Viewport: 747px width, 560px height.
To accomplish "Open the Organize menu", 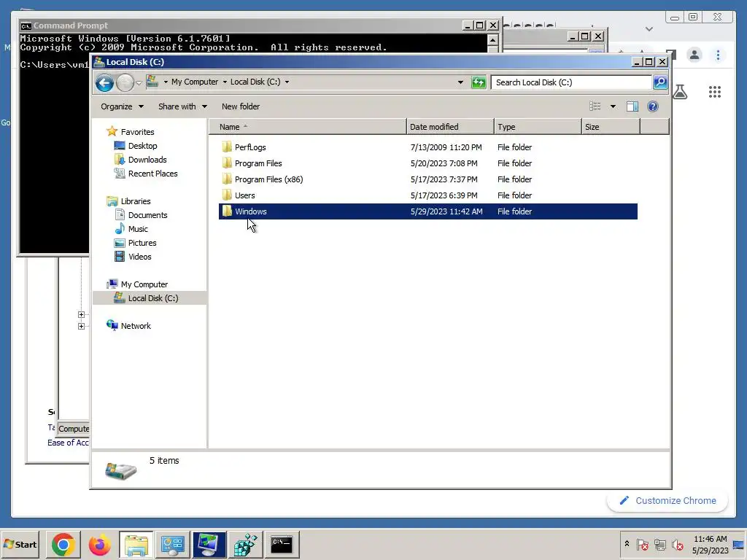I will click(122, 106).
